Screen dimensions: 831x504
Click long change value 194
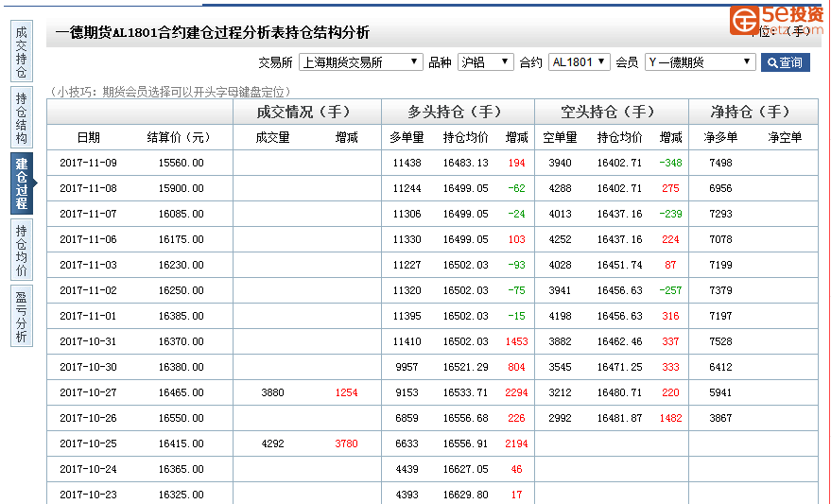tap(516, 163)
